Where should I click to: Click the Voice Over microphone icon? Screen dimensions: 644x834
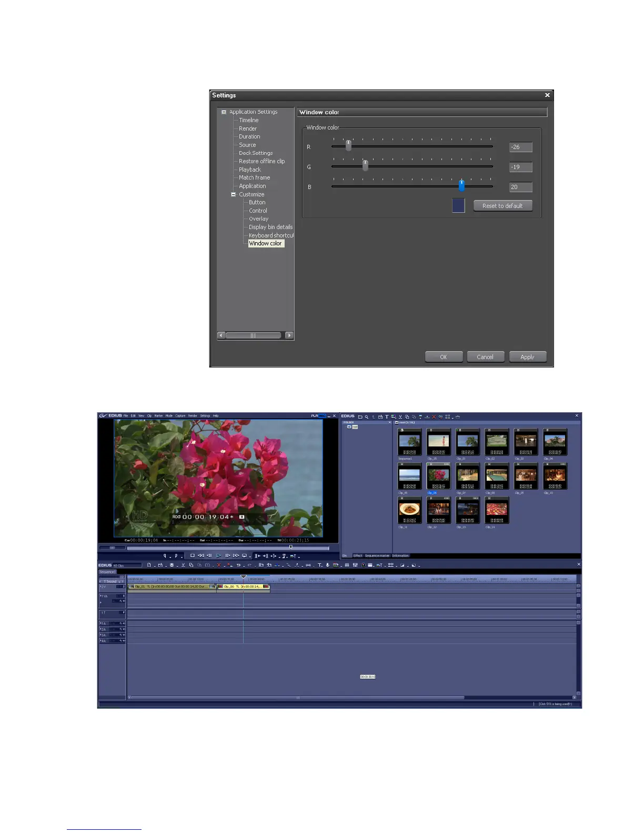[x=327, y=565]
